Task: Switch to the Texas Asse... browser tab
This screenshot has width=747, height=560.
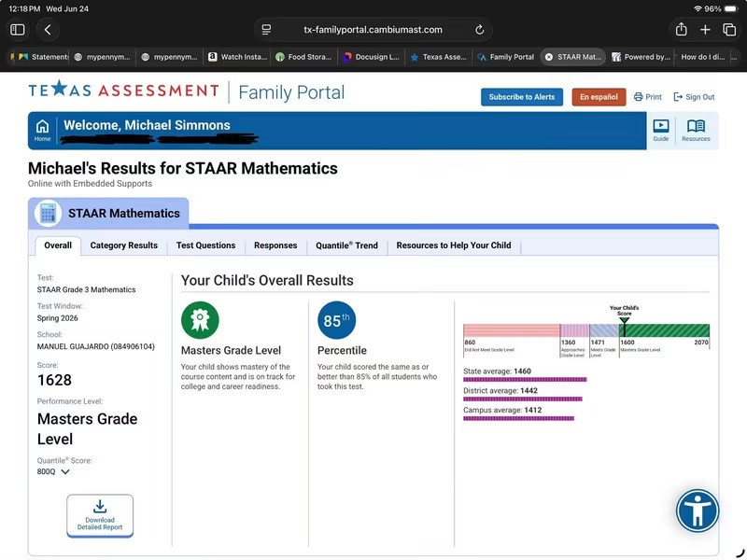Action: tap(438, 57)
